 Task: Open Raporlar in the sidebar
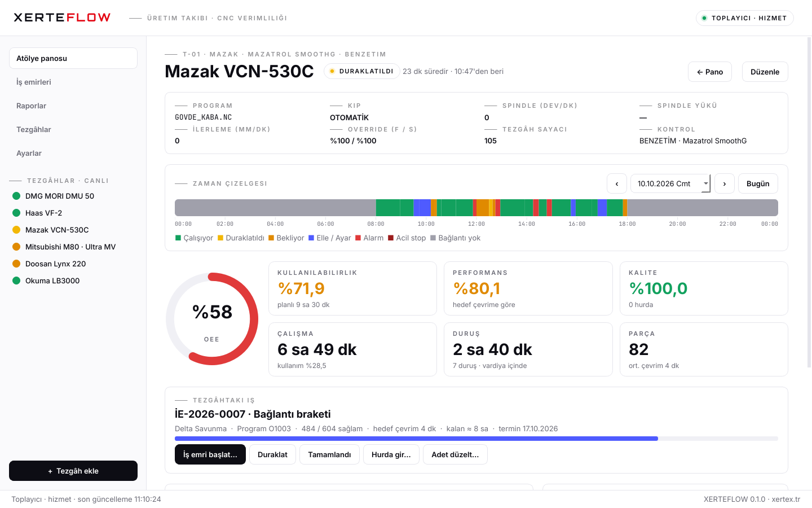tap(73, 106)
